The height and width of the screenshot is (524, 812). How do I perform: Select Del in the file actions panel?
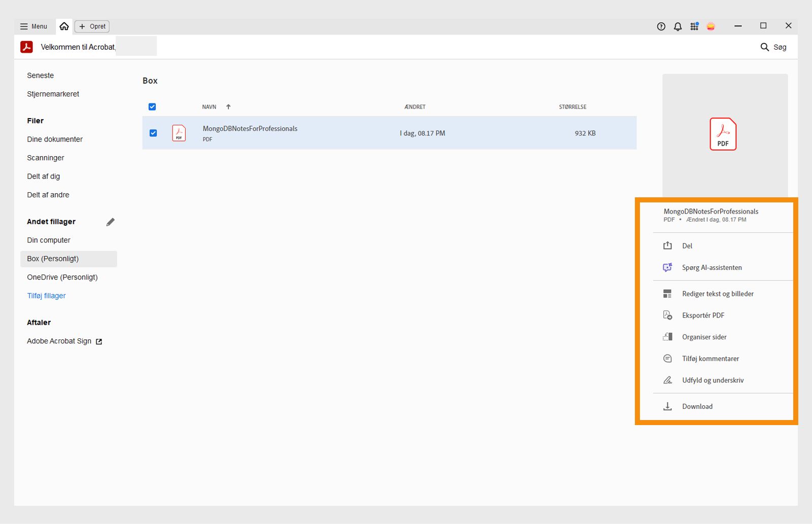pos(687,246)
